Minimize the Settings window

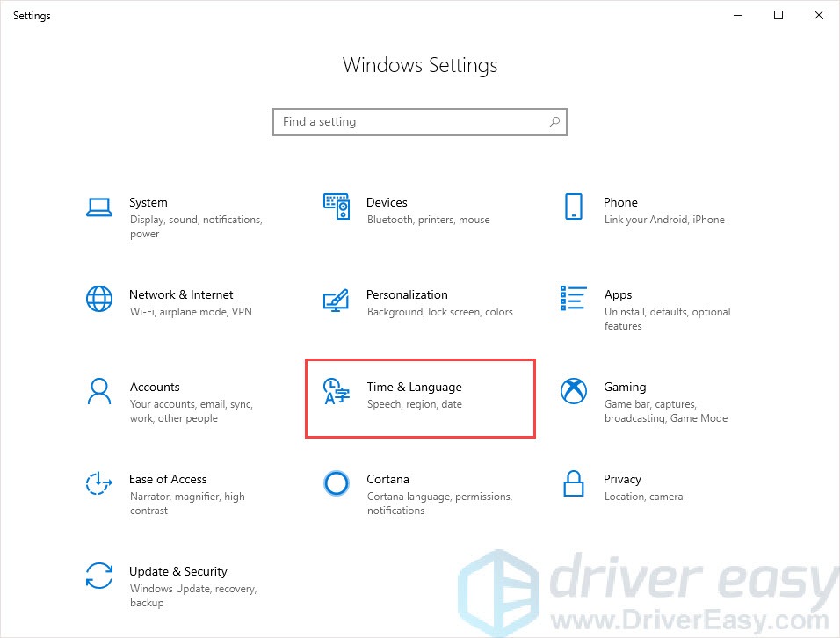tap(737, 15)
